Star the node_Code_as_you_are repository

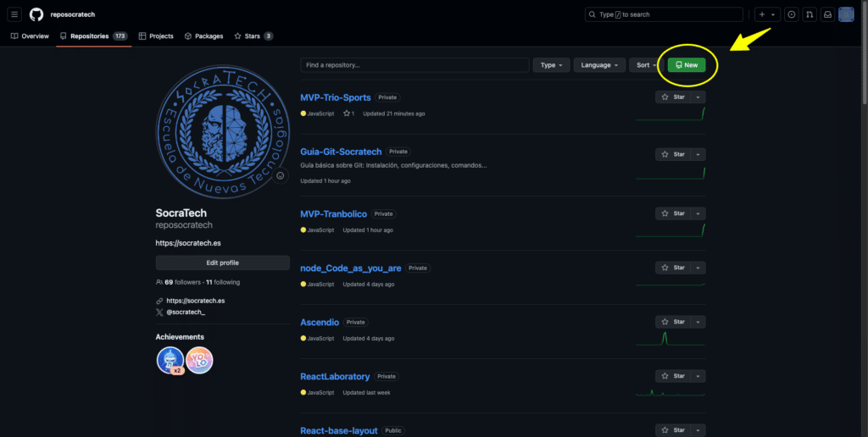(672, 268)
